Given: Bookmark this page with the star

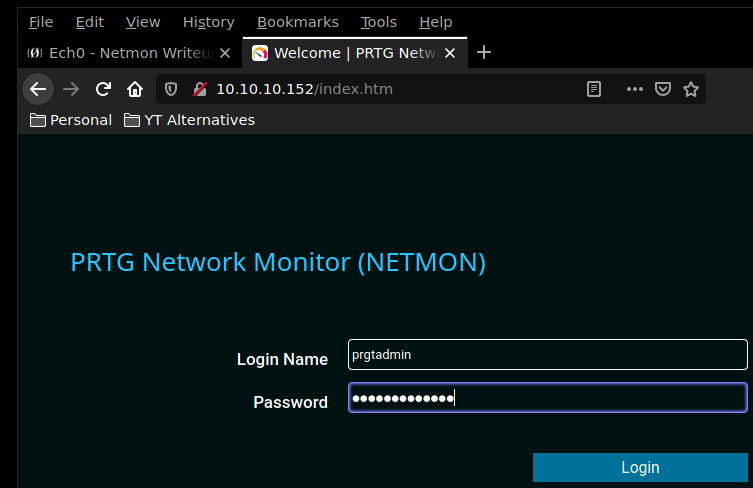Looking at the screenshot, I should (690, 89).
